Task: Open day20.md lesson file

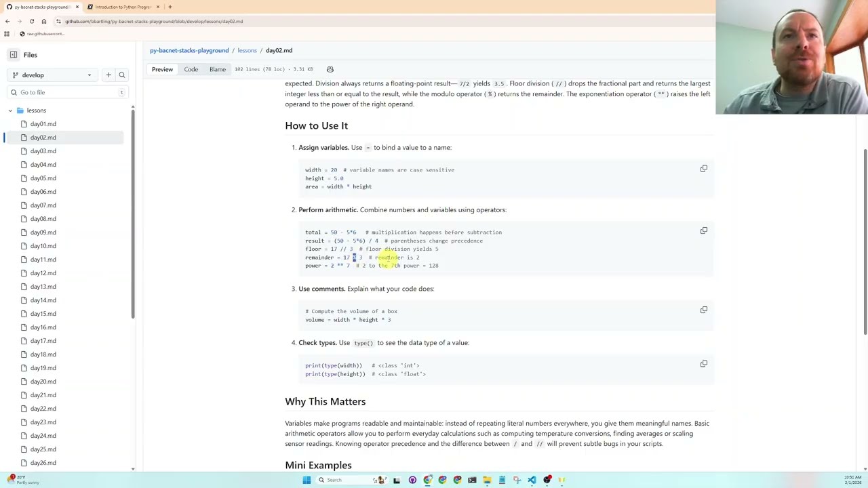Action: [43, 382]
